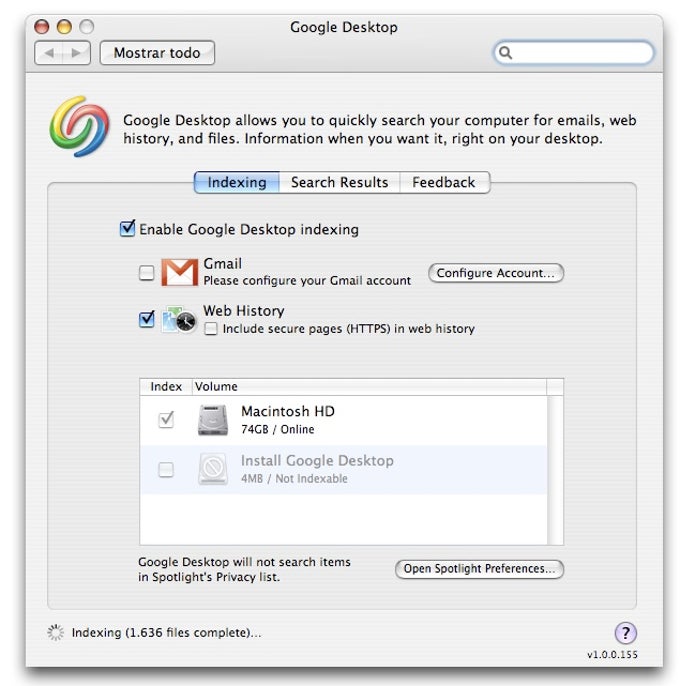Toggle the Macintosh HD index checkbox
This screenshot has height=686, width=680.
166,420
